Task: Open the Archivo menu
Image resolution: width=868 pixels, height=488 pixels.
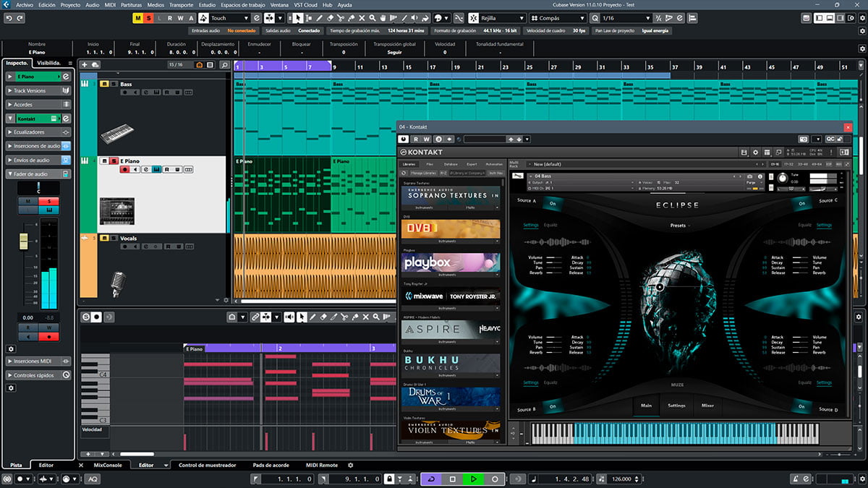Action: click(24, 4)
